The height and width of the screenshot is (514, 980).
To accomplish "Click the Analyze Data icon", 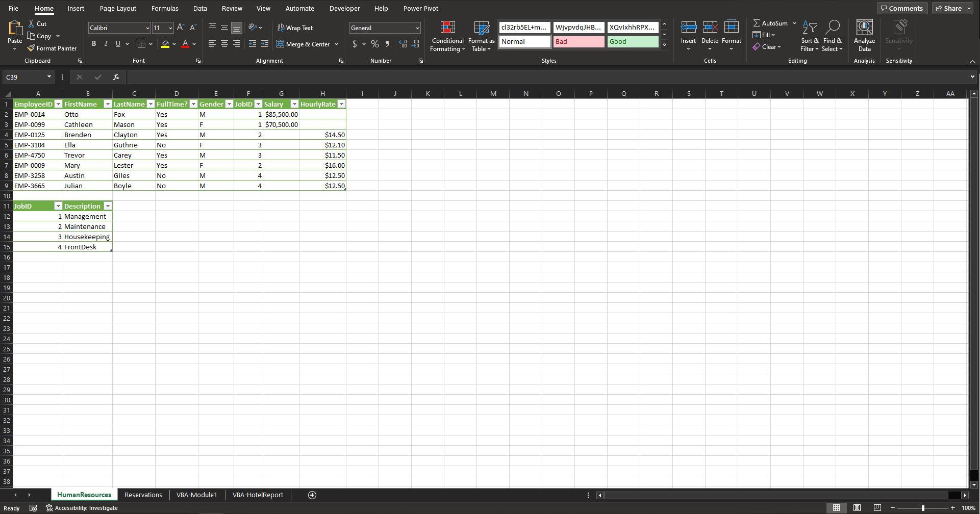I will click(864, 35).
